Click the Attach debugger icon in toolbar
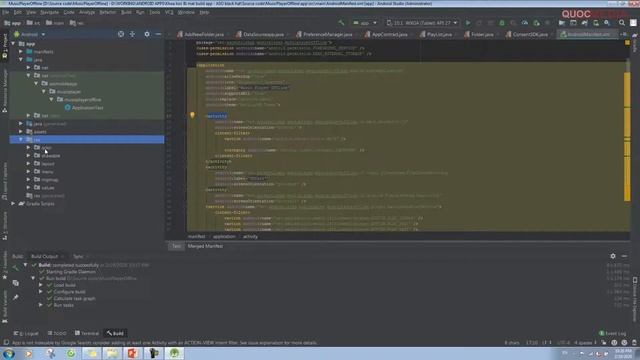The image size is (640, 360). coord(536,23)
